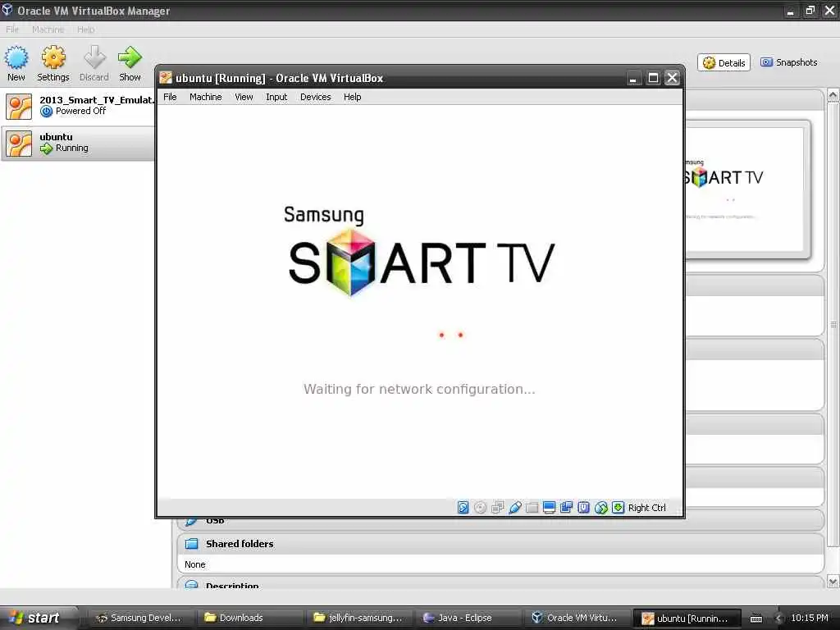The width and height of the screenshot is (840, 630).
Task: Click the display monitor status icon
Action: click(x=549, y=507)
